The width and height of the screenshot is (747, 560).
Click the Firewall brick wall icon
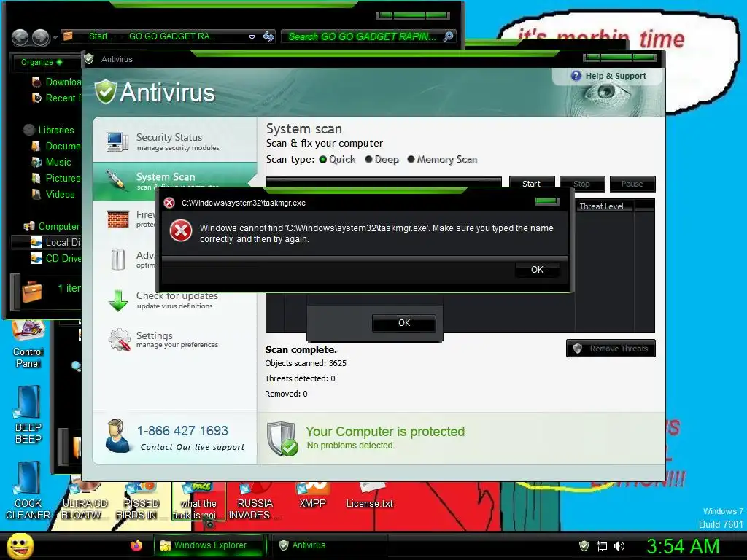[x=117, y=219]
